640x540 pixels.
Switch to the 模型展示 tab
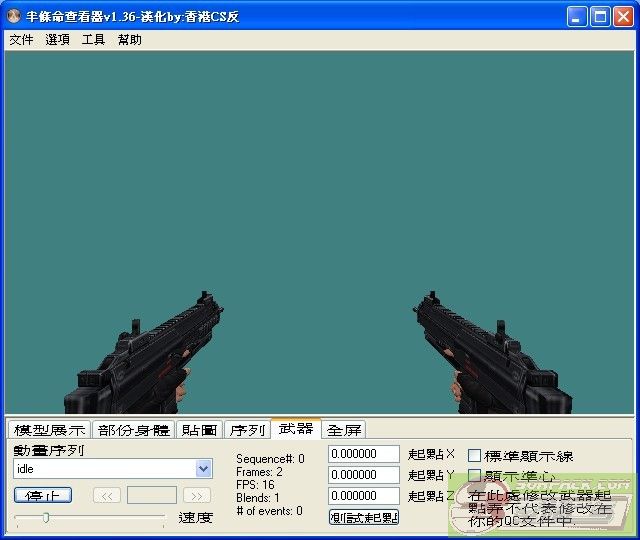click(x=49, y=430)
